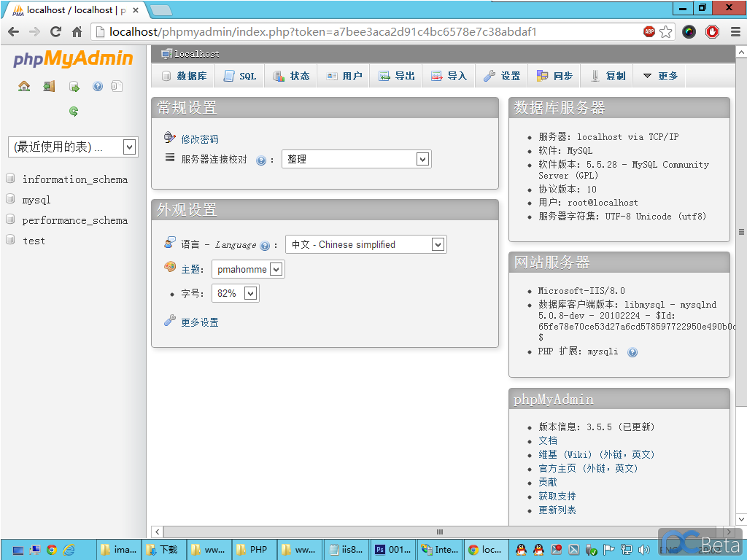Open the recently used tables dropdown
The width and height of the screenshot is (747, 560).
click(72, 147)
